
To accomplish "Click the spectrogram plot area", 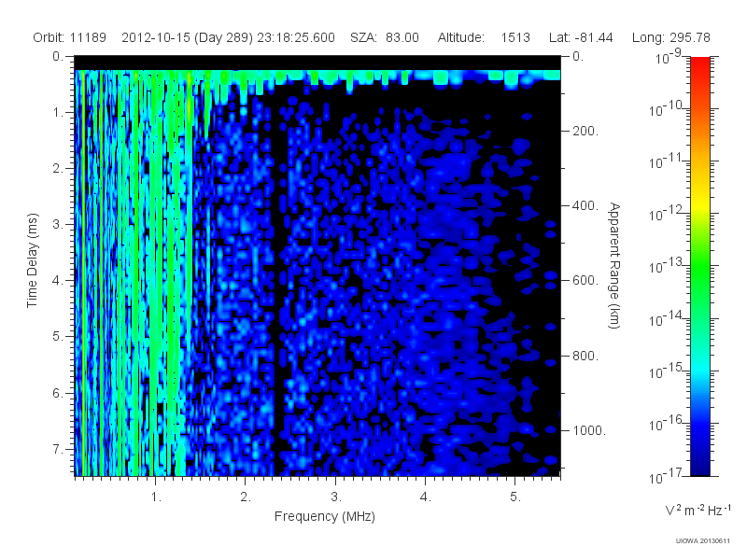I will [x=317, y=266].
